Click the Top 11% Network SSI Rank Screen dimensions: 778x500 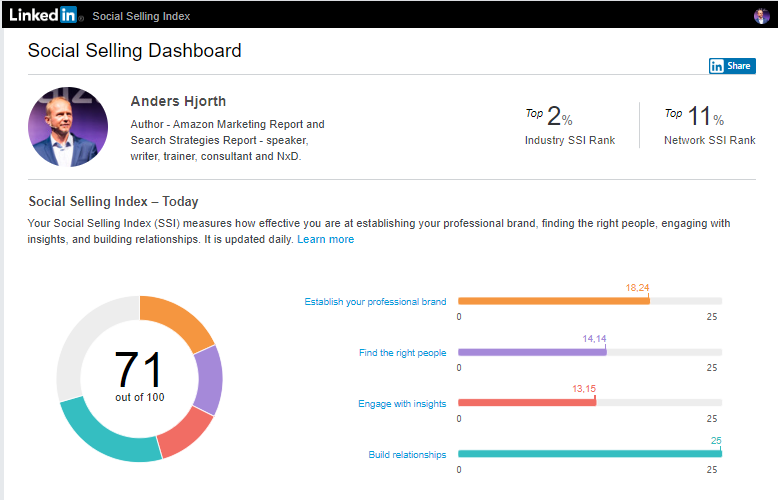710,126
